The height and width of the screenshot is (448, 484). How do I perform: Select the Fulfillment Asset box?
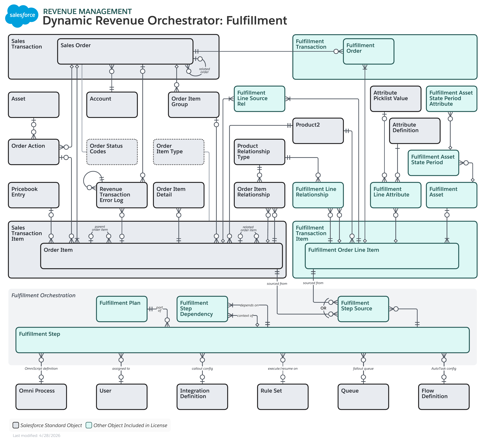451,195
